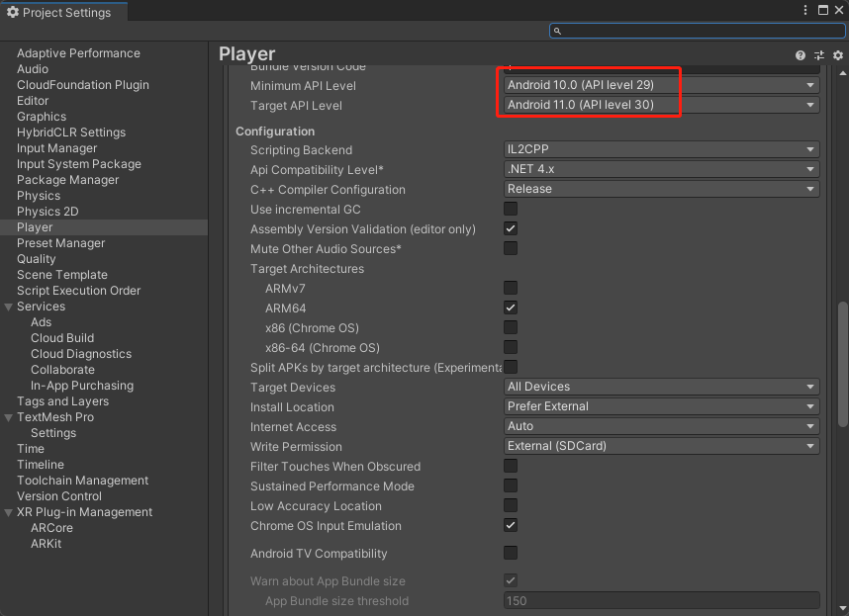The image size is (849, 616).
Task: Enable x86 (Chrome OS) checkbox
Action: (511, 327)
